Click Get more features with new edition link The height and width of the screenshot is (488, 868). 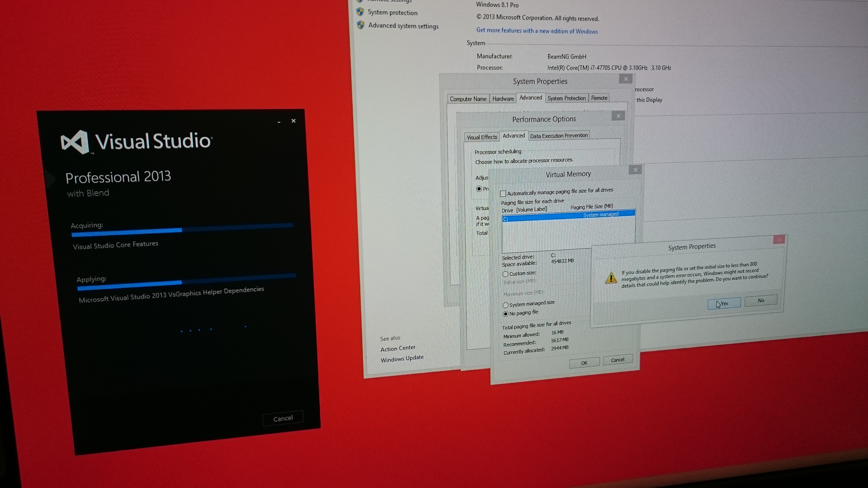click(x=537, y=31)
